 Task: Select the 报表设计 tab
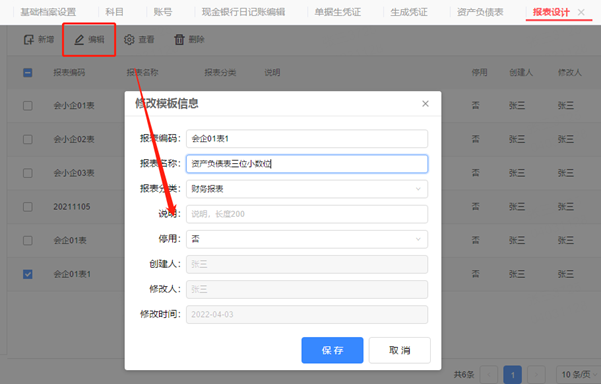551,12
